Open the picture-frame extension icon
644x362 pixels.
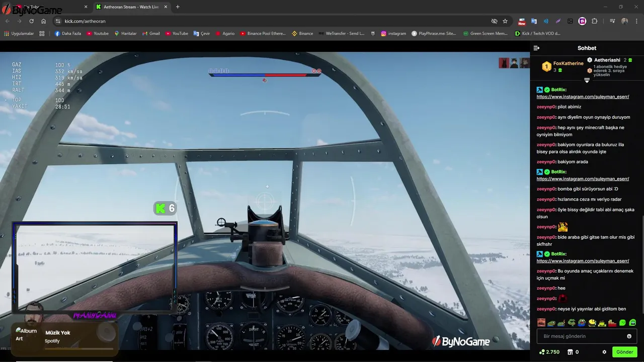[x=570, y=21]
